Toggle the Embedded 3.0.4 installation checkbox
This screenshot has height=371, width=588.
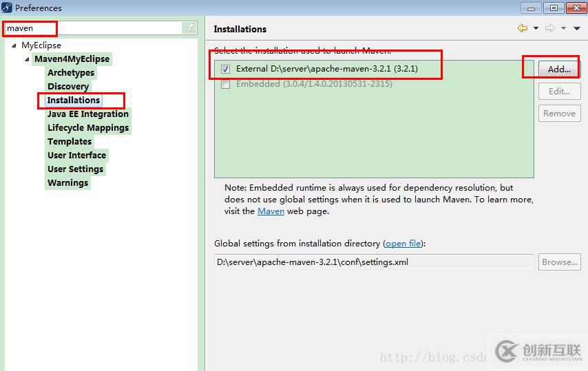click(225, 84)
